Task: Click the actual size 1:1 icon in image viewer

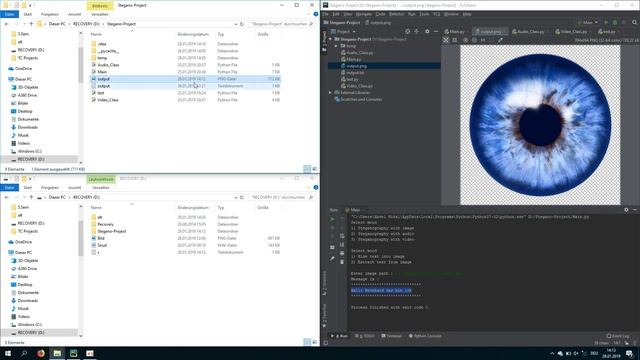Action: (x=483, y=40)
